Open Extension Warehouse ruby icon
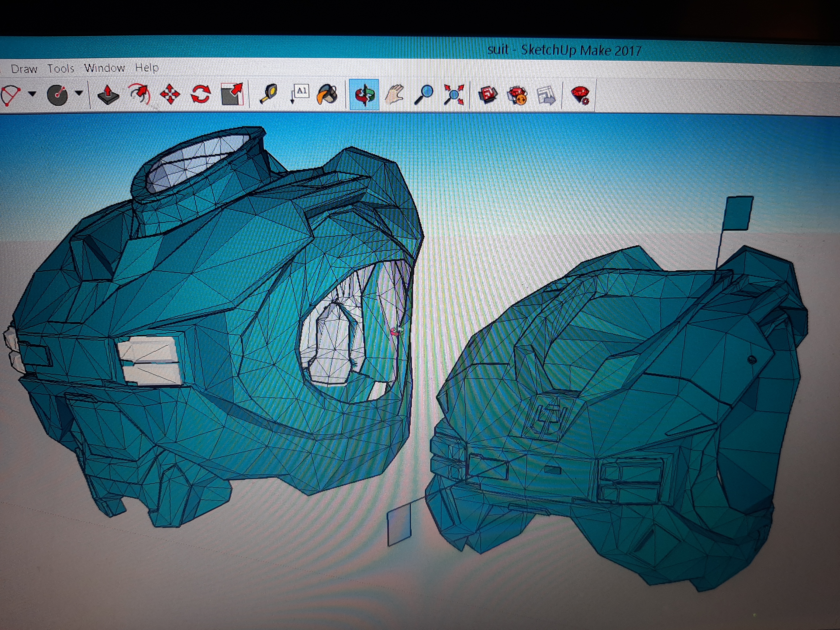Screen dimensions: 840x630 tap(517, 95)
